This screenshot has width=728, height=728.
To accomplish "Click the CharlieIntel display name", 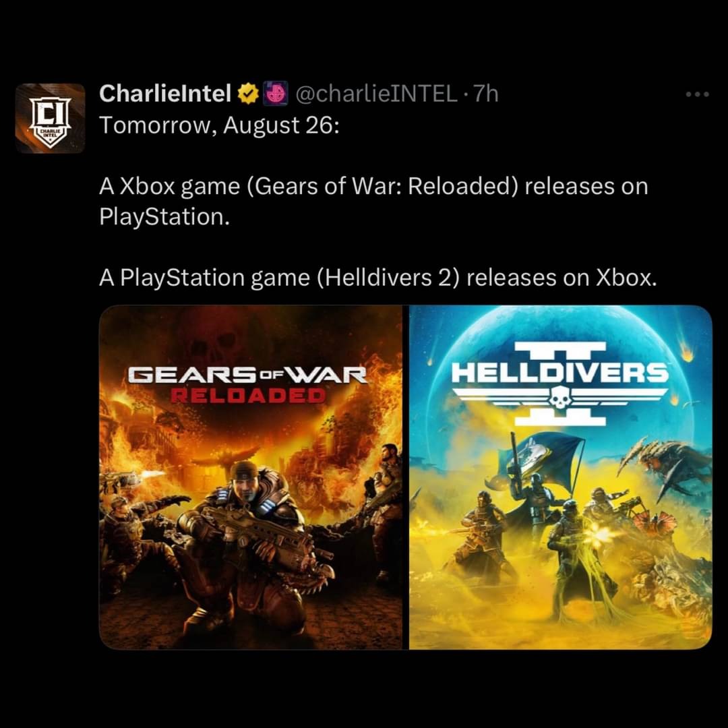I will coord(165,93).
